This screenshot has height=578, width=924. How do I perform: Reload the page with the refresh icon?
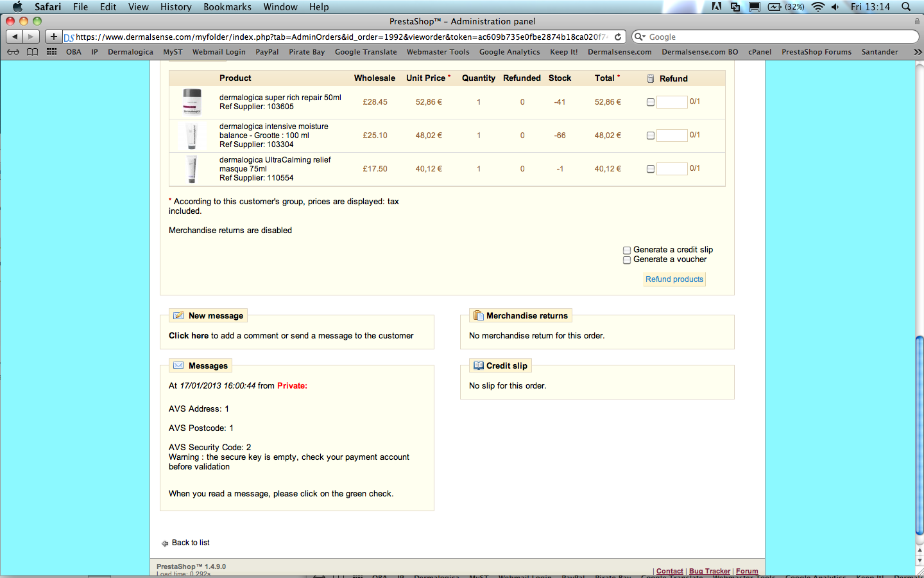click(x=618, y=37)
